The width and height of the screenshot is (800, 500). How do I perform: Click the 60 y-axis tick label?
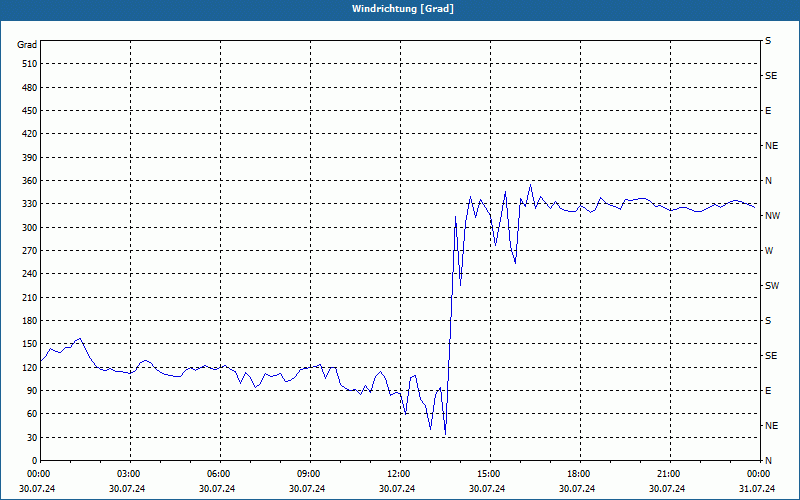click(x=32, y=414)
